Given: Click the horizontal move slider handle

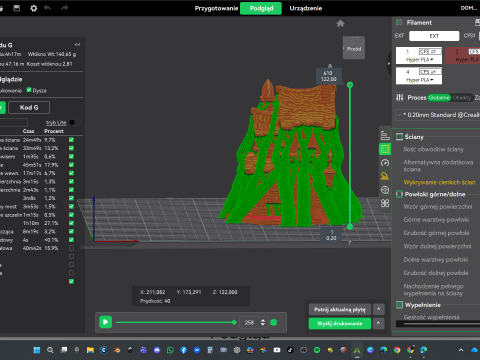Looking at the screenshot, I should 234,322.
